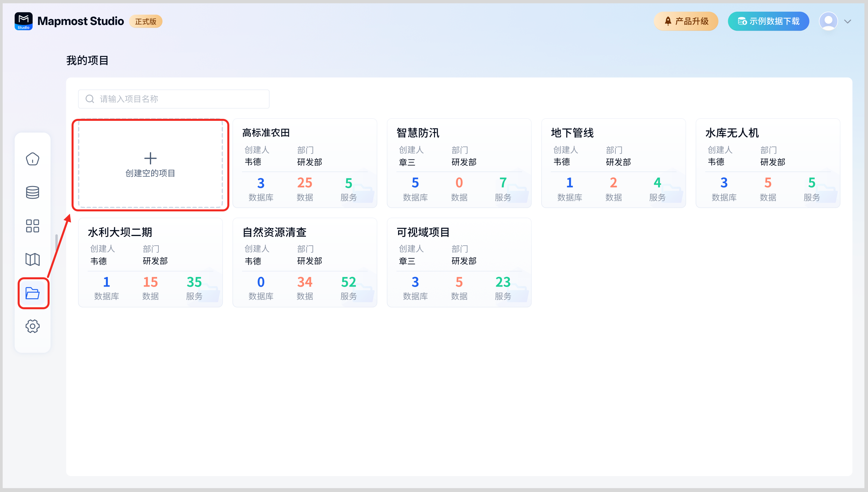Click the search magnifier icon

[90, 99]
